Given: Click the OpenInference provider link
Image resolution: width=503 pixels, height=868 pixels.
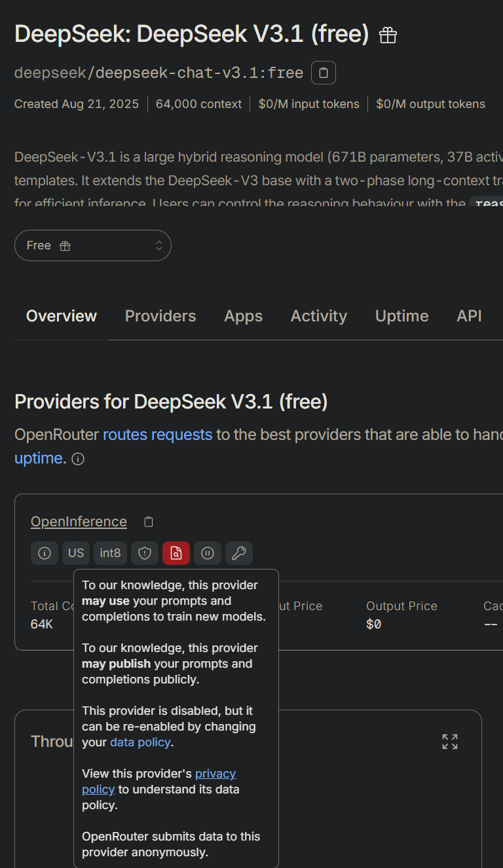Looking at the screenshot, I should [x=79, y=522].
